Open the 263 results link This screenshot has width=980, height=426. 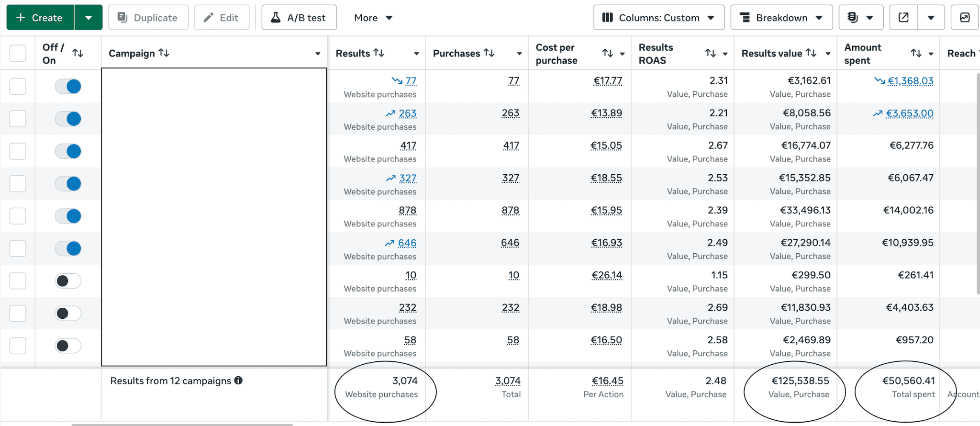(x=408, y=113)
